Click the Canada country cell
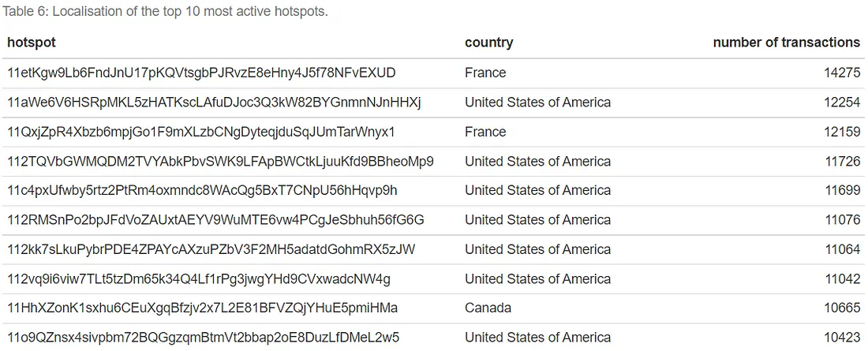The height and width of the screenshot is (351, 868). (488, 308)
